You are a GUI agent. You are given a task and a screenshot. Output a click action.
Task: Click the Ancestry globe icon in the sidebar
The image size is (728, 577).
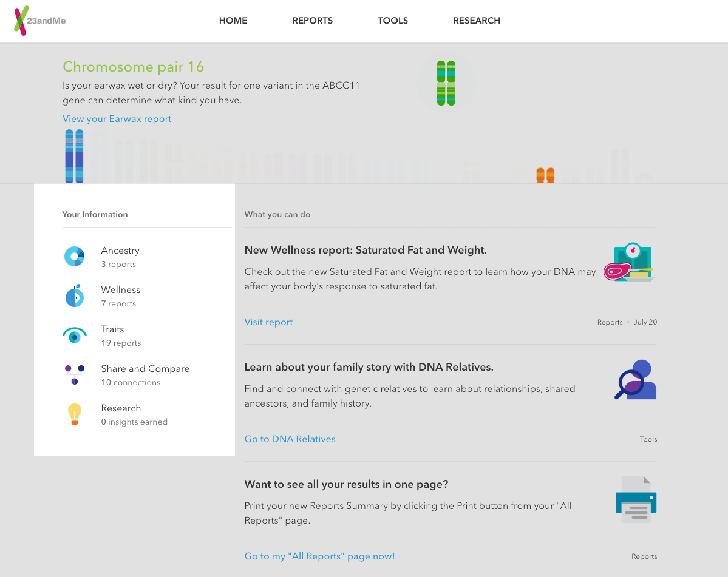[x=74, y=256]
